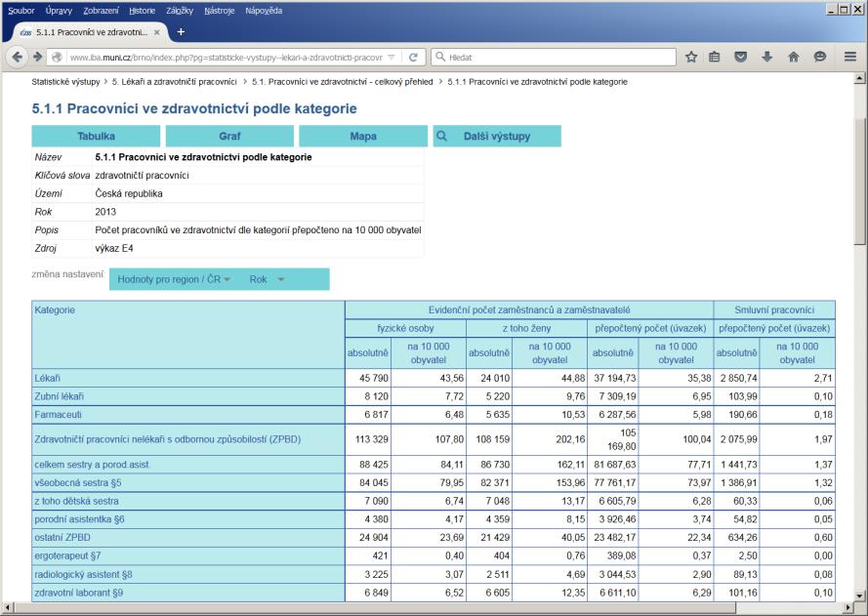Open the chat bubble Hello icon

click(820, 57)
